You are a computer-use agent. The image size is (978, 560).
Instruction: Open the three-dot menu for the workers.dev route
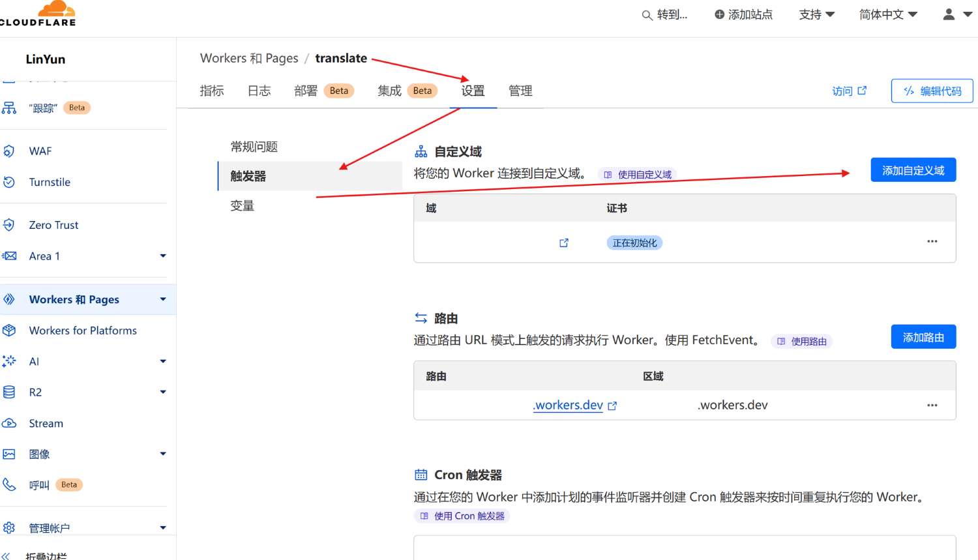932,405
